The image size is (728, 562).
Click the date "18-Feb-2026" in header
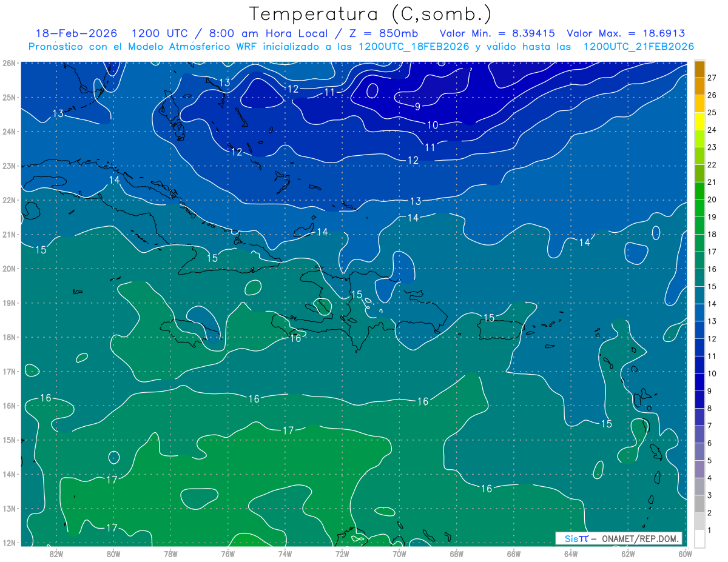(76, 33)
